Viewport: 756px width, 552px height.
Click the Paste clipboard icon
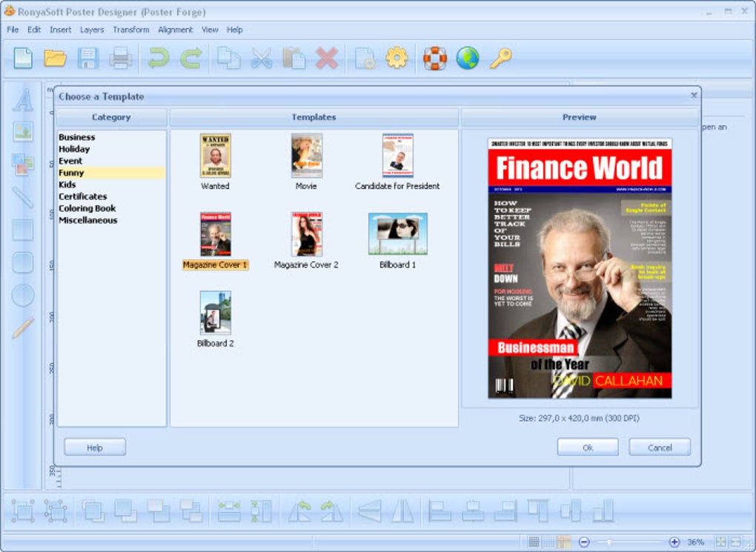(294, 59)
